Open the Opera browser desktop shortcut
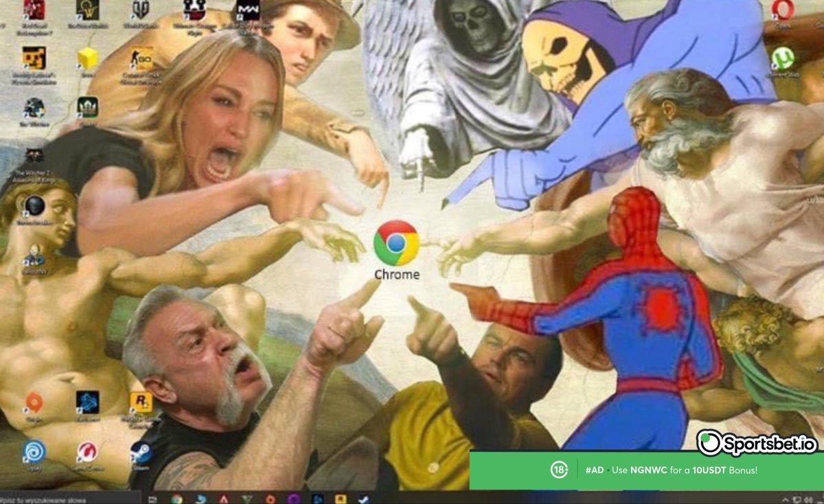Screen dimensions: 824x504 point(783,10)
